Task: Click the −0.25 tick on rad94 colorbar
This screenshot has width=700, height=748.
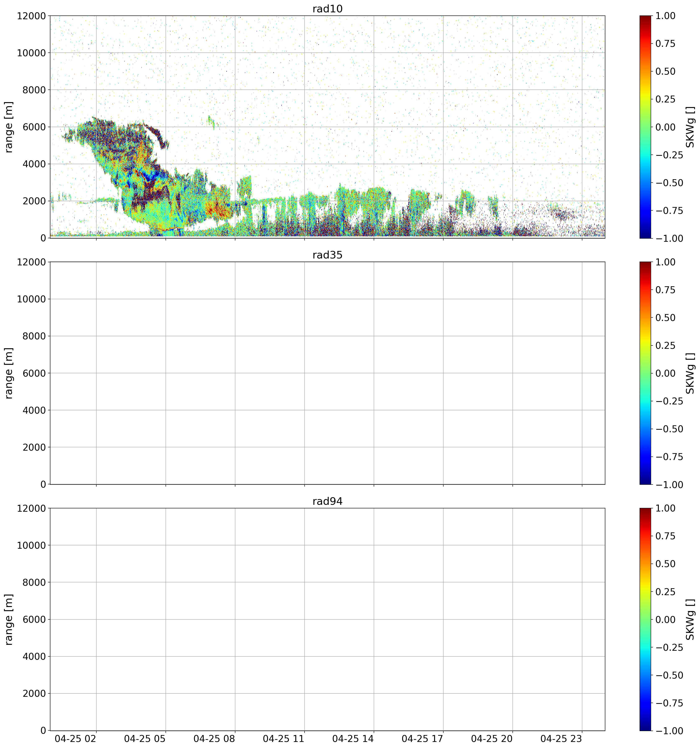Action: point(669,648)
